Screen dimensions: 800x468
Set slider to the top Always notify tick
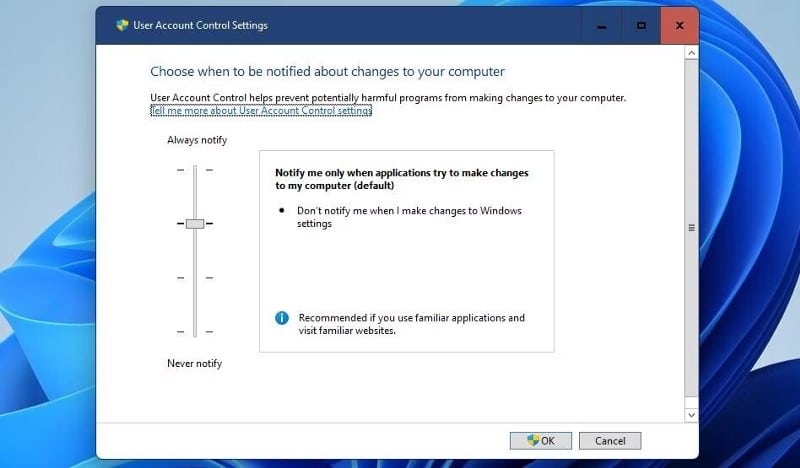[x=195, y=170]
